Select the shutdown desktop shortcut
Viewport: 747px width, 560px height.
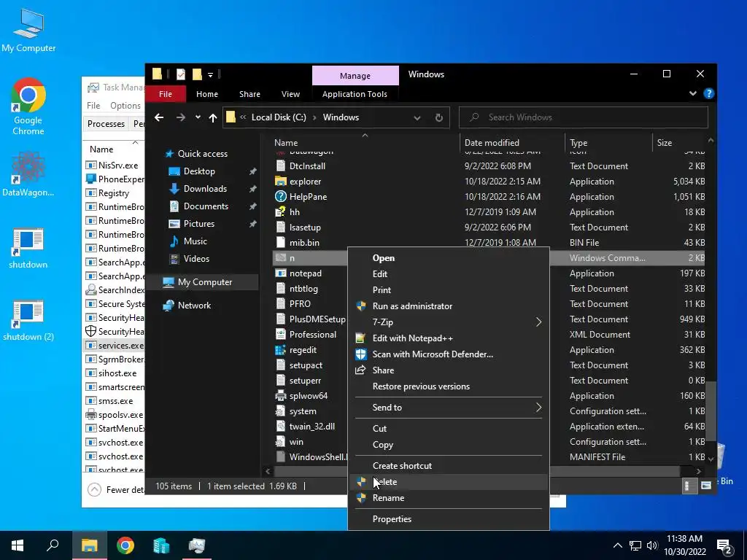(x=28, y=248)
